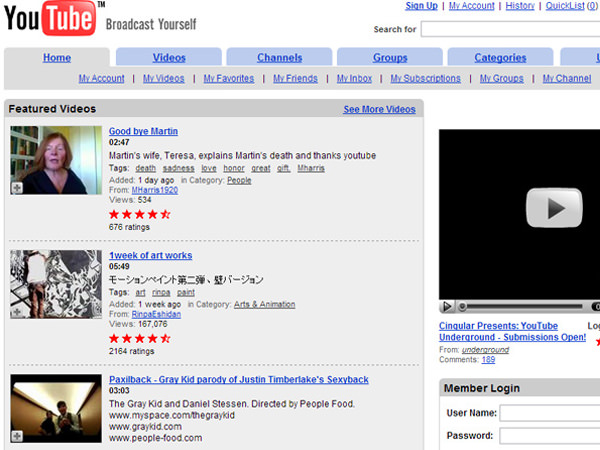Open the History link
Screen dimensions: 600x450
coord(520,6)
